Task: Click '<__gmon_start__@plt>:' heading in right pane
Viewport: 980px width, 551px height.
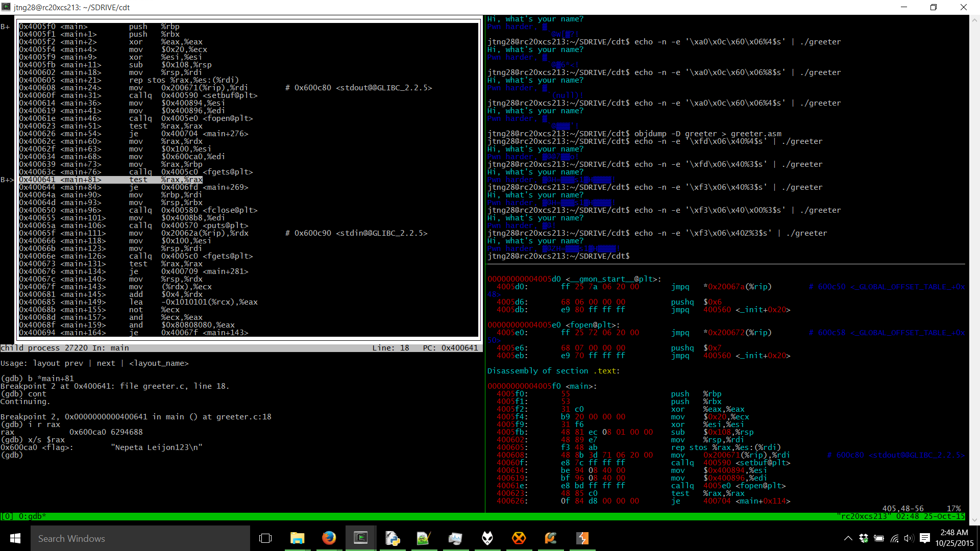Action: (614, 279)
